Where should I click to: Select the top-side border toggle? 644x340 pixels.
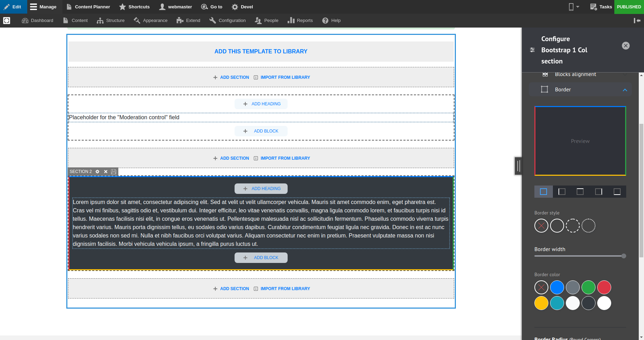pyautogui.click(x=580, y=191)
